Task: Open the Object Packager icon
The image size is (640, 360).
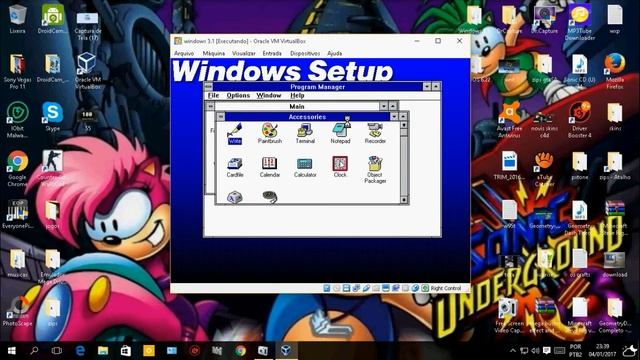Action: click(375, 170)
